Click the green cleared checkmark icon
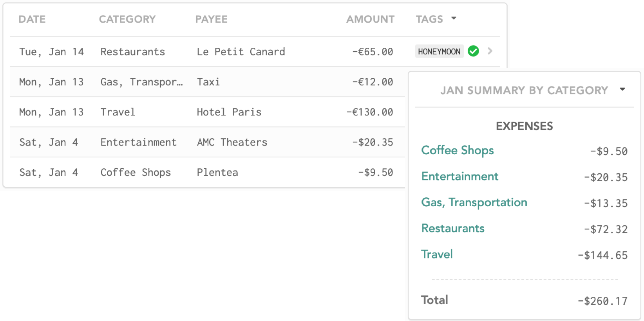The image size is (644, 321). click(473, 51)
